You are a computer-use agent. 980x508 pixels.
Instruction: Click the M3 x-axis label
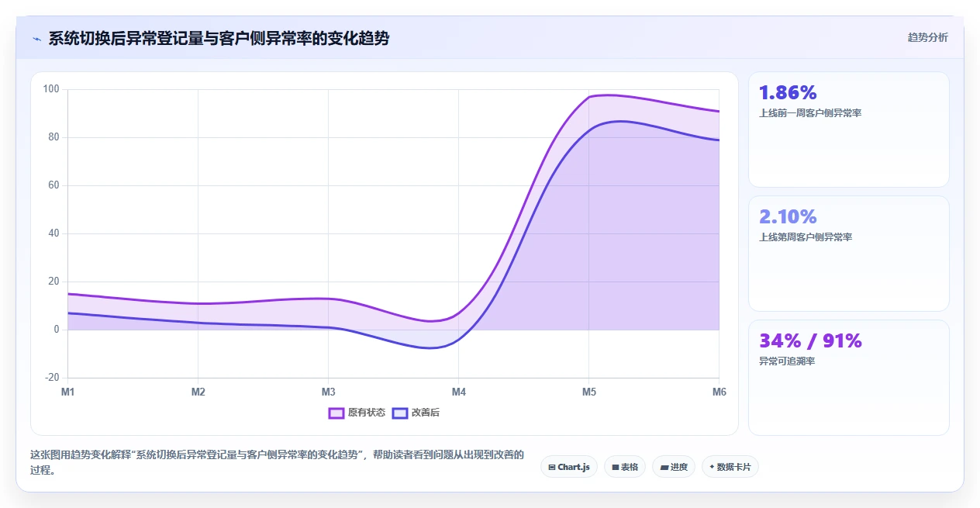[329, 392]
